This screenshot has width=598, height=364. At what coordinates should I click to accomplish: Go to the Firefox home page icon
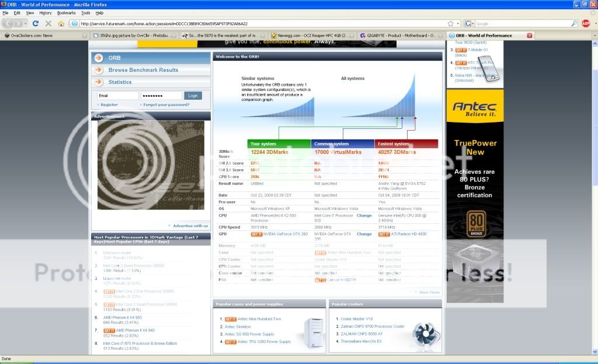point(61,23)
